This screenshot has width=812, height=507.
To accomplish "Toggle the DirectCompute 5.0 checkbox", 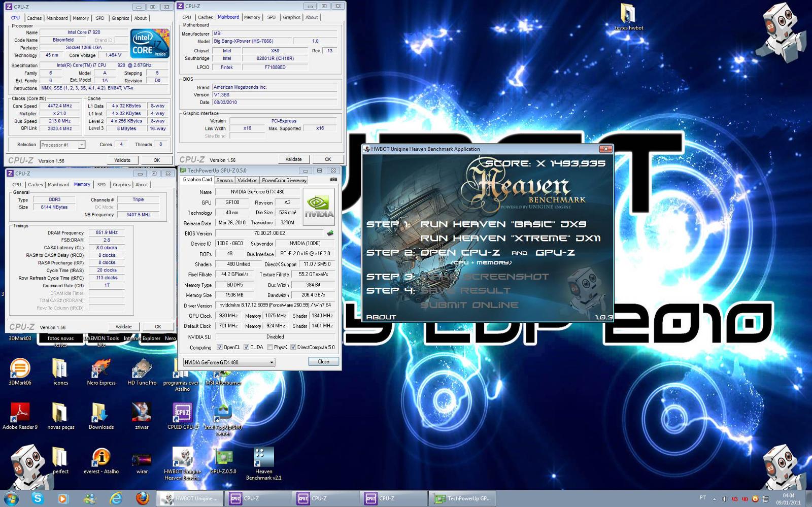I will click(293, 347).
